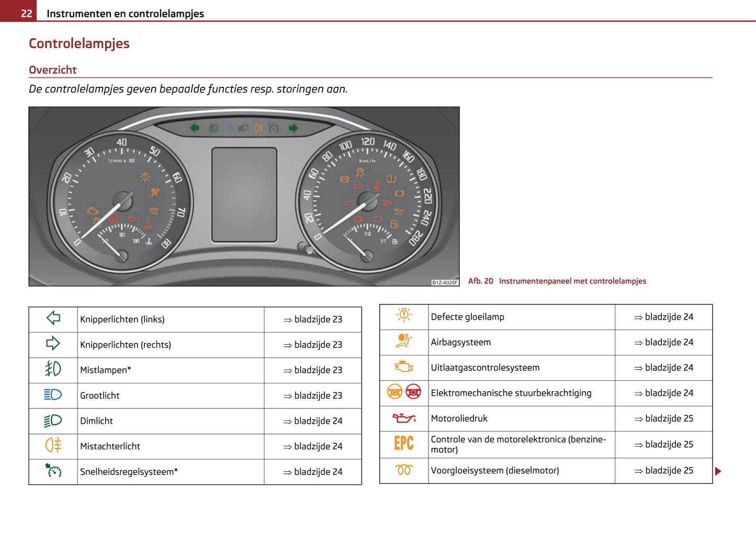Click the red oil pressure can icon
Screen dimensions: 756x533
(404, 418)
